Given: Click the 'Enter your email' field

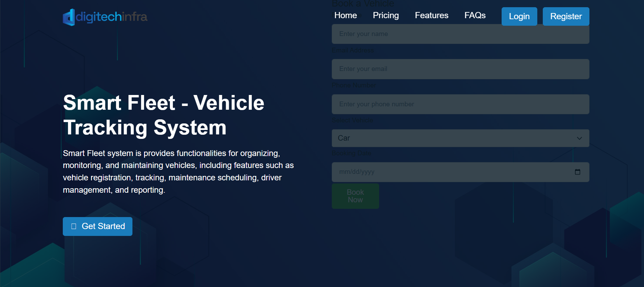Looking at the screenshot, I should pyautogui.click(x=460, y=69).
